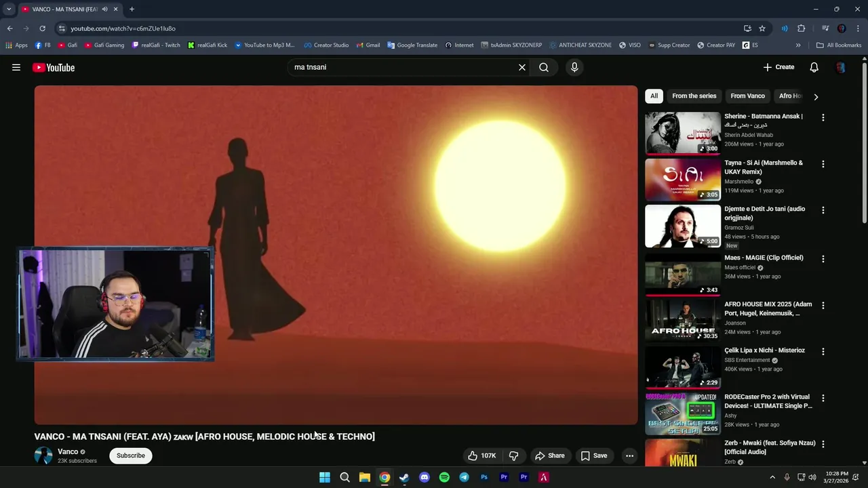
Task: Open options for Çelik Lipa x Nichi
Action: [823, 351]
